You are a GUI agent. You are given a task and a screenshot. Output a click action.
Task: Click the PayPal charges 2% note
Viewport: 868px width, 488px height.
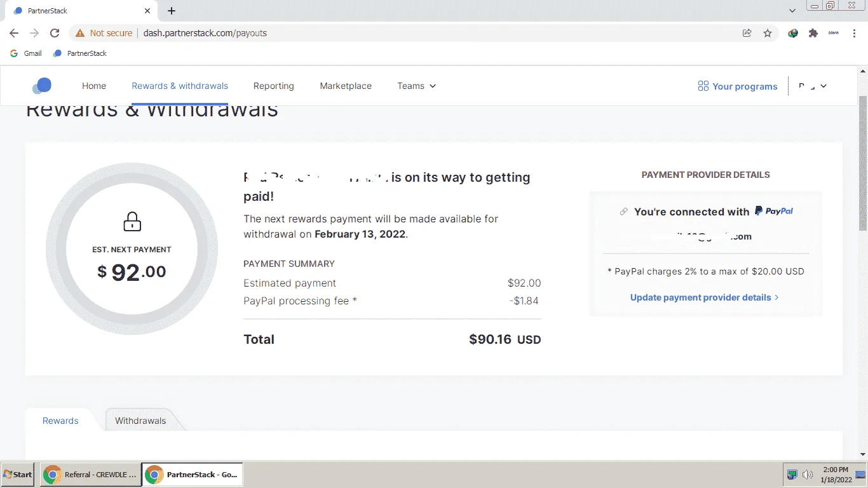tap(706, 271)
